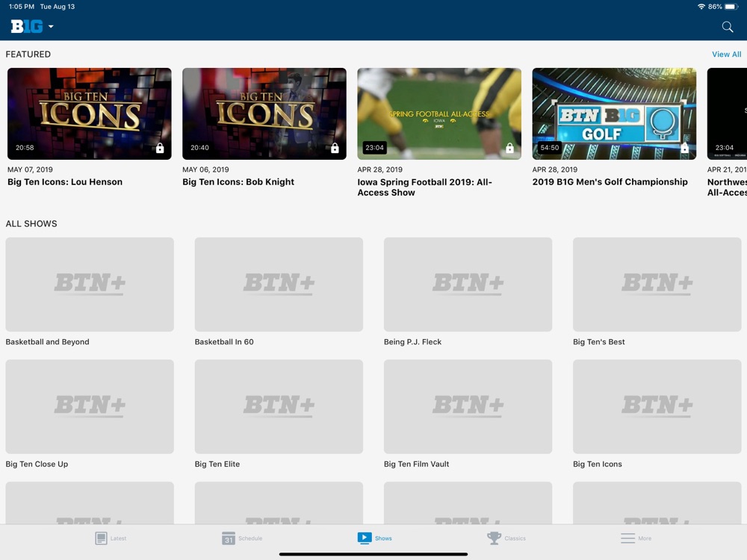747x560 pixels.
Task: Open the Schedule calendar icon
Action: 229,538
